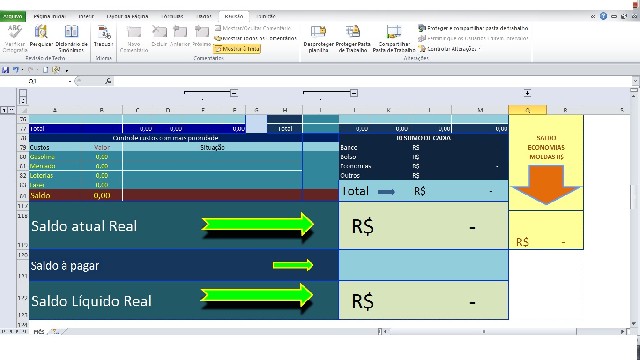Save the workbook from quick access toolbar
The height and width of the screenshot is (360, 640).
[x=6, y=70]
